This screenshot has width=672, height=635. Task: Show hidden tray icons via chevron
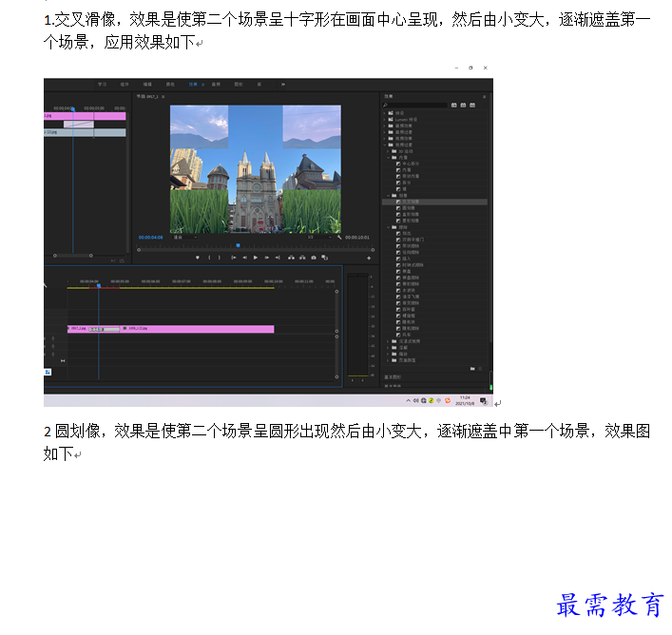[408, 400]
